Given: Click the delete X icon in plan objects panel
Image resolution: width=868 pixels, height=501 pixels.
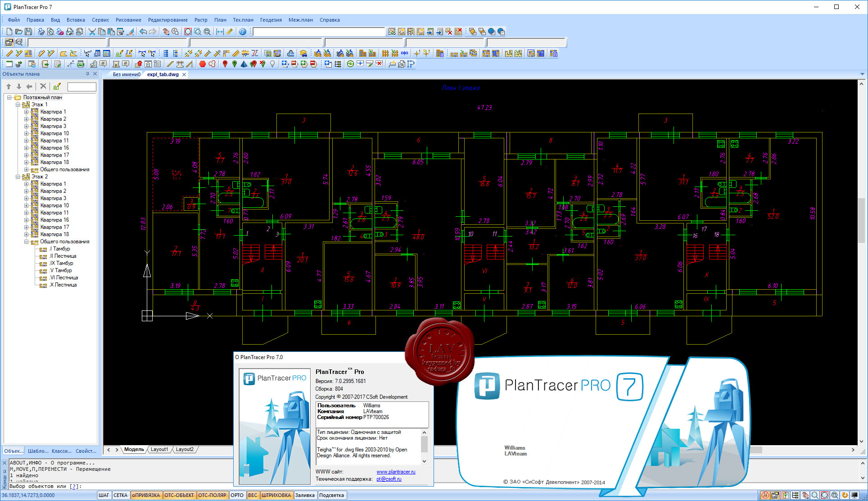Looking at the screenshot, I should [x=43, y=87].
